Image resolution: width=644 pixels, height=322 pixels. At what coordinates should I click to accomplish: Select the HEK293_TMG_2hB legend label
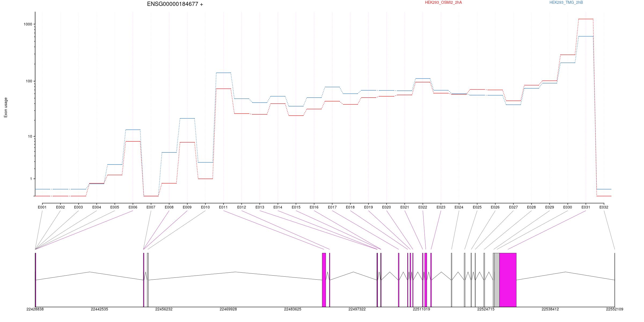point(566,2)
